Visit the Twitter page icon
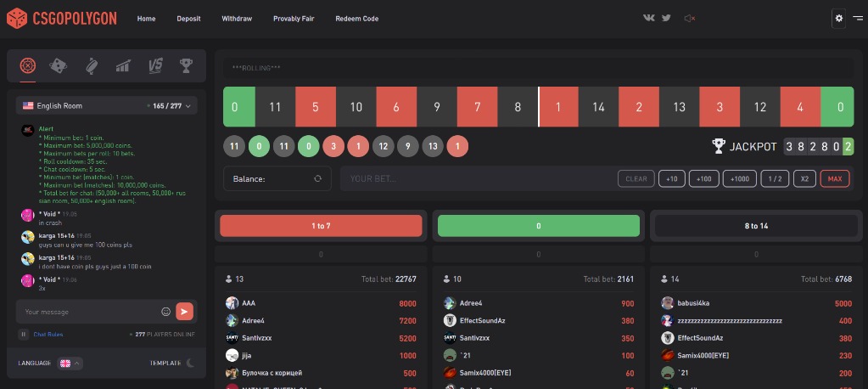 [x=666, y=18]
